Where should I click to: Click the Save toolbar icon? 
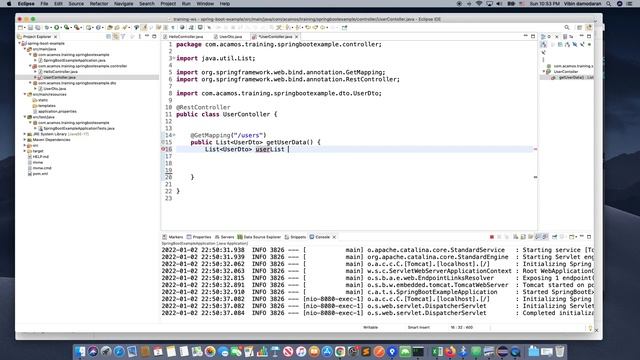tap(30, 27)
